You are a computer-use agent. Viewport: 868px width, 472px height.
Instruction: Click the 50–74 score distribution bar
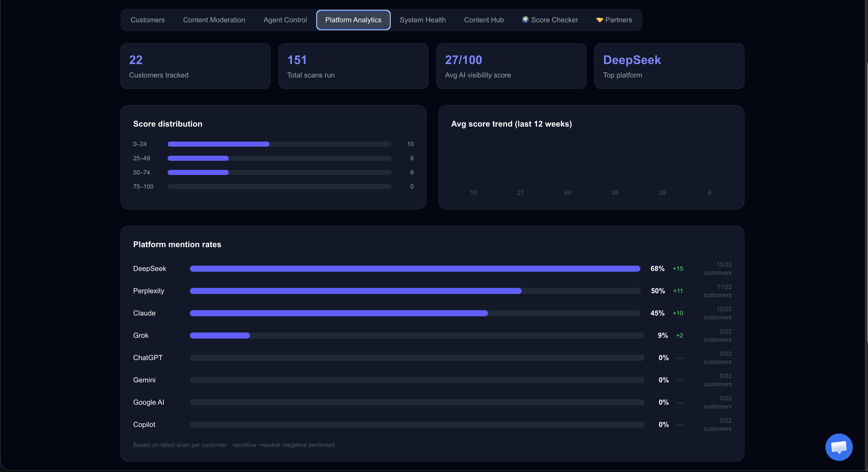tap(279, 172)
